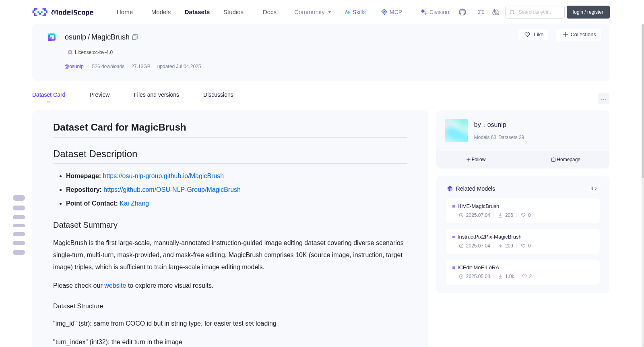This screenshot has width=644, height=347.
Task: Click the plus icon beside Collections
Action: click(566, 35)
